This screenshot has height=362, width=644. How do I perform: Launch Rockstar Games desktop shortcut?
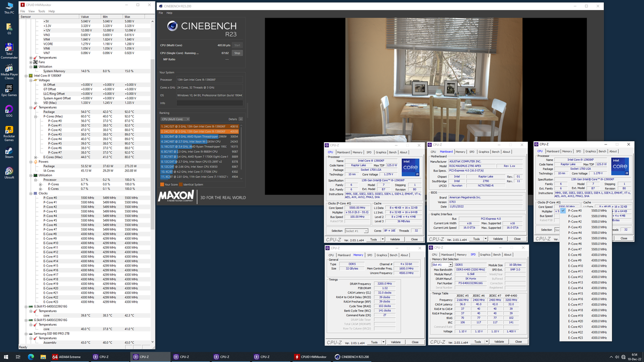pos(9,134)
